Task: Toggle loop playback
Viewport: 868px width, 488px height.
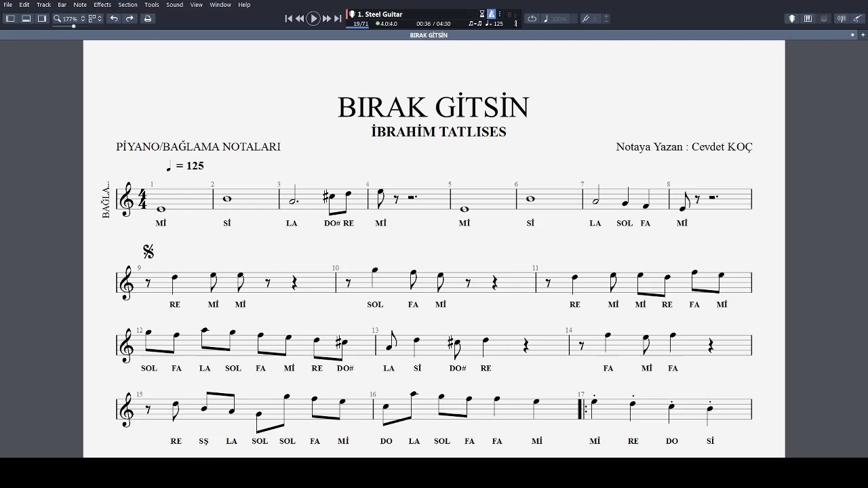Action: [x=532, y=19]
